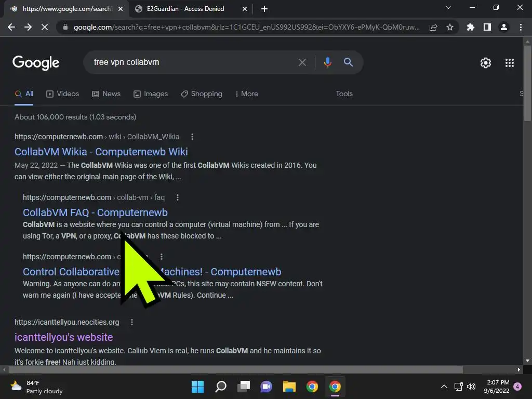
Task: Click the Google logo
Action: point(36,63)
